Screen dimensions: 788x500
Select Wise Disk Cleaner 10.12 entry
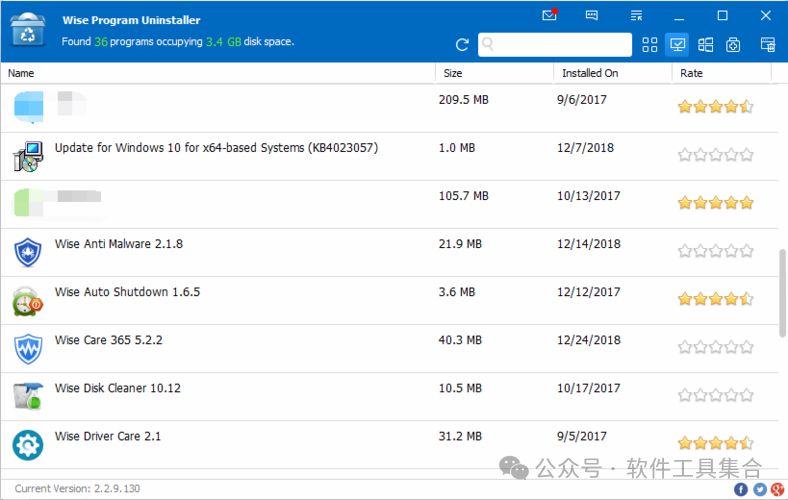tap(389, 396)
